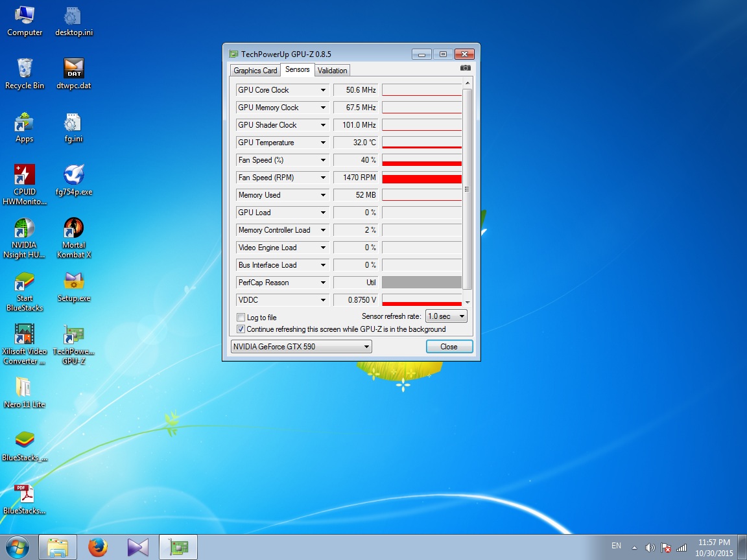Click the sensor list scroll up arrow
Screen dimensions: 747x560
[468, 84]
